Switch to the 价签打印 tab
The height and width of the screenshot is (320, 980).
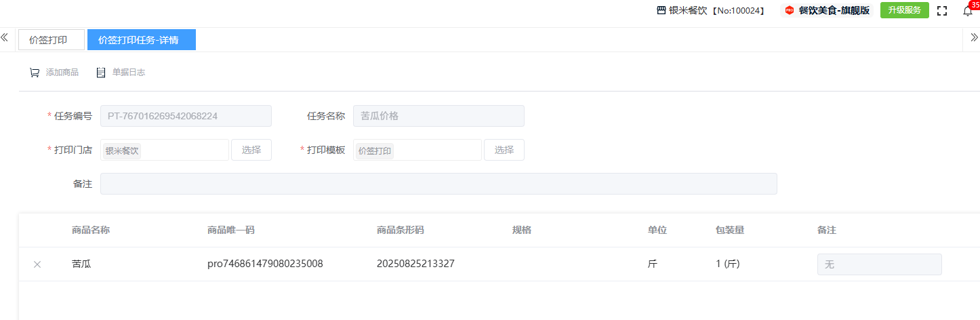52,40
